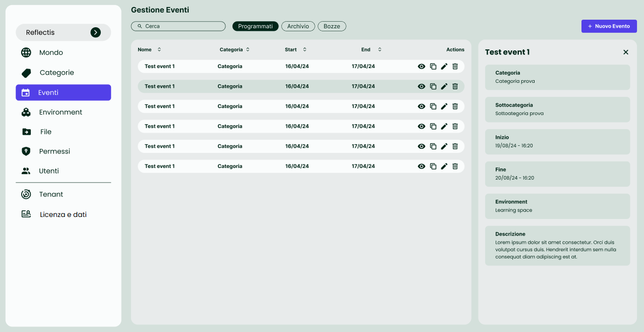Sort events by Start date

304,49
